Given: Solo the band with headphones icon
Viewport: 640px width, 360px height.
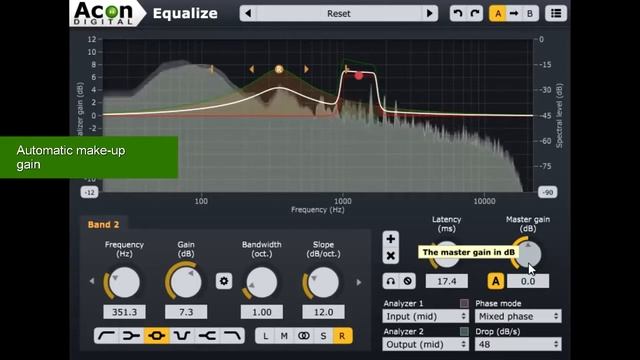Looking at the screenshot, I should coord(391,281).
